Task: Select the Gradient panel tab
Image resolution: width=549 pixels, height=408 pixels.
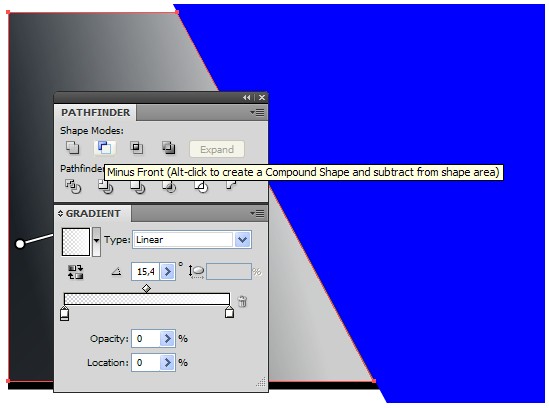Action: (93, 213)
